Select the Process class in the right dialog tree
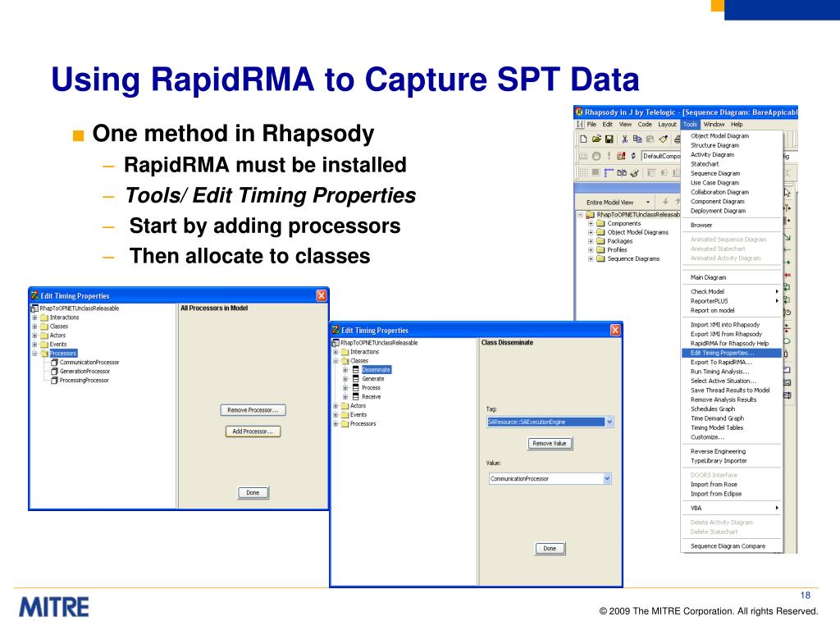Viewport: 840px width, 630px height. pyautogui.click(x=371, y=388)
